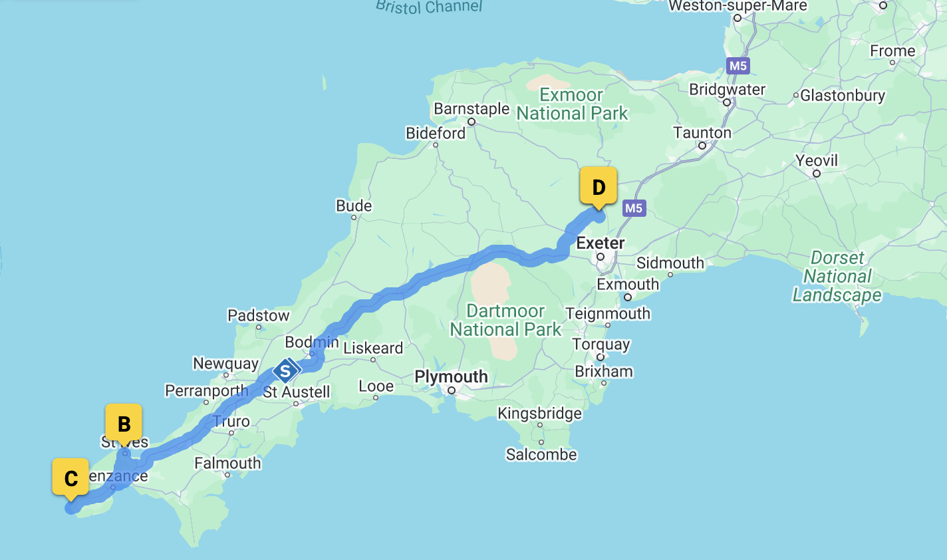Select the Barnstaple town marker
Viewport: 947px width, 560px height.
(472, 122)
